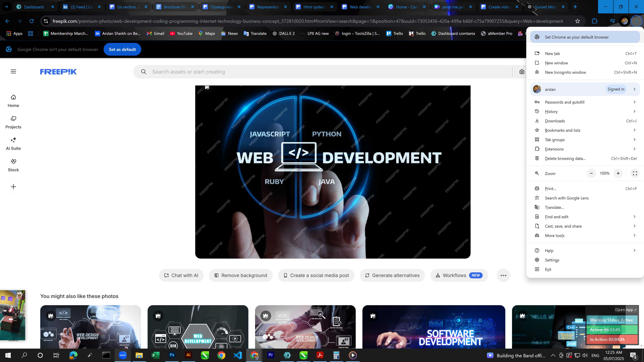The height and width of the screenshot is (362, 644).
Task: Open Visual Studio Code from taskbar
Action: click(238, 355)
